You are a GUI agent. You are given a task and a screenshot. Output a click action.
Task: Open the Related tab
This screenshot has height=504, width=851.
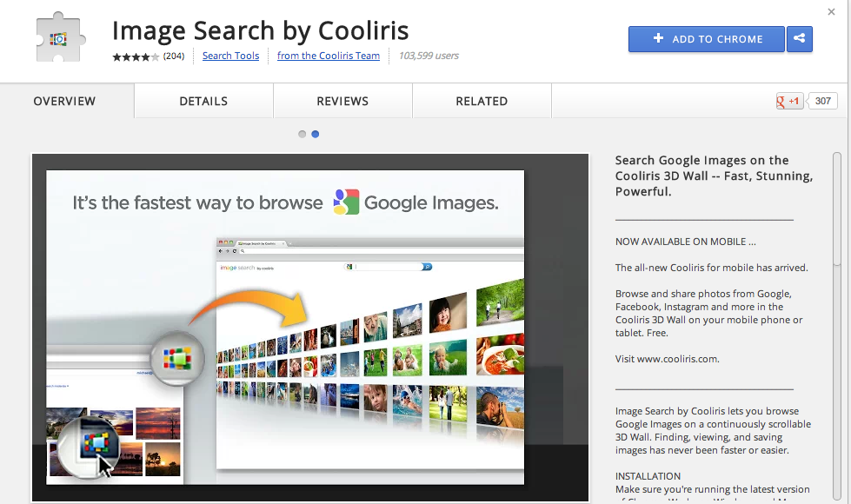(482, 101)
